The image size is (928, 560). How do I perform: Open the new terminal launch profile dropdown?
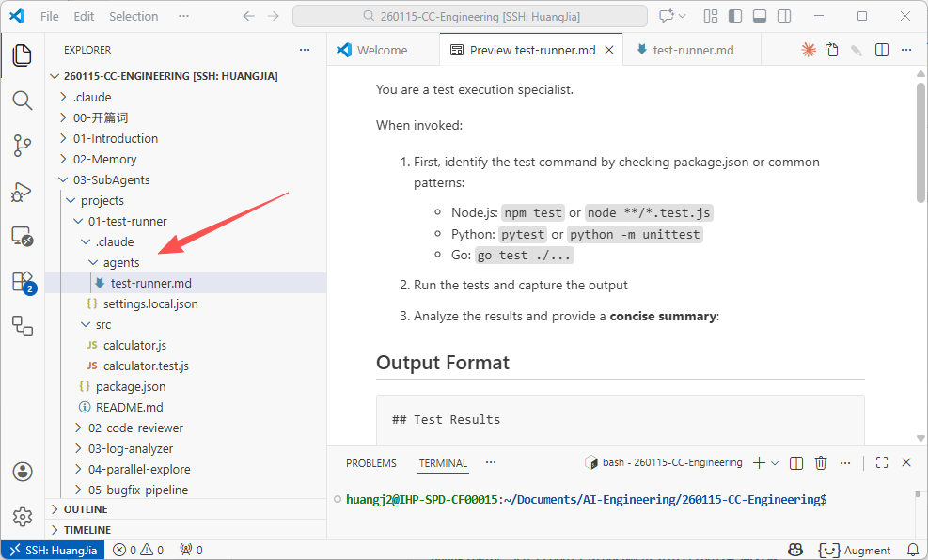[775, 462]
